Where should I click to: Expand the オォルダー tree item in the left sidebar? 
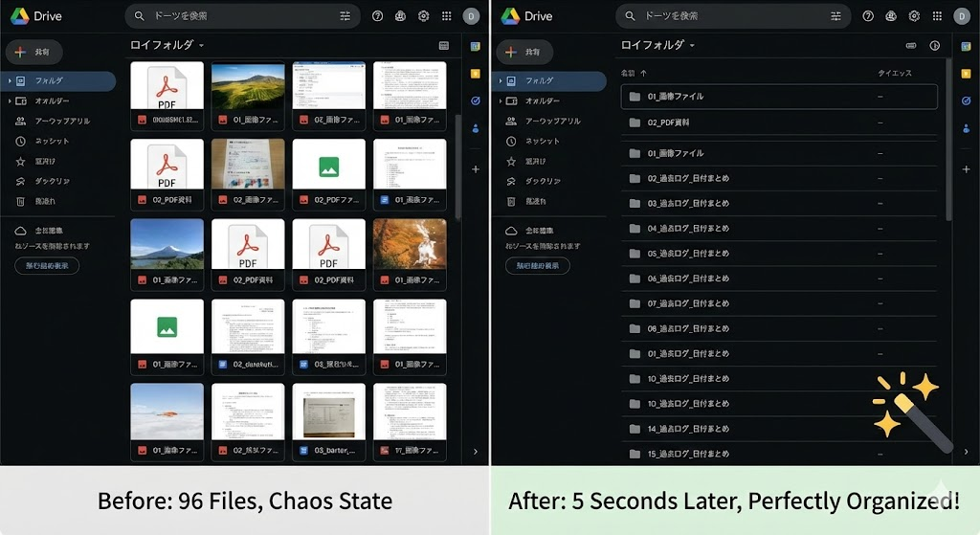9,101
